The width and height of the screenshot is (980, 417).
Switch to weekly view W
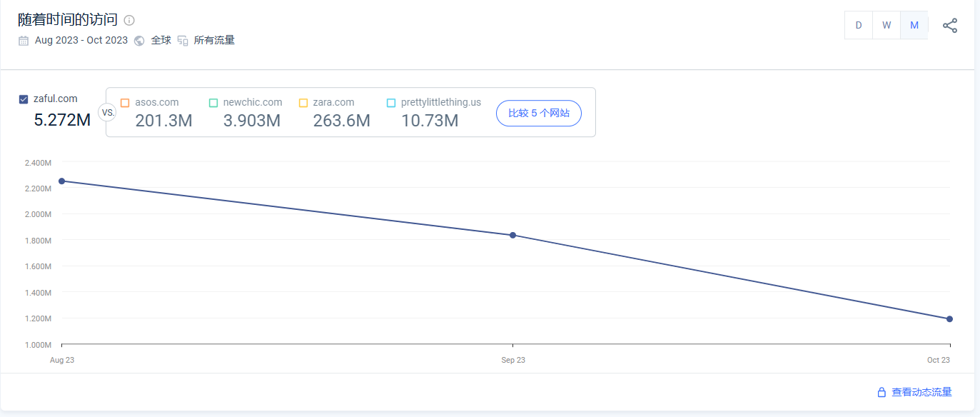pyautogui.click(x=886, y=25)
